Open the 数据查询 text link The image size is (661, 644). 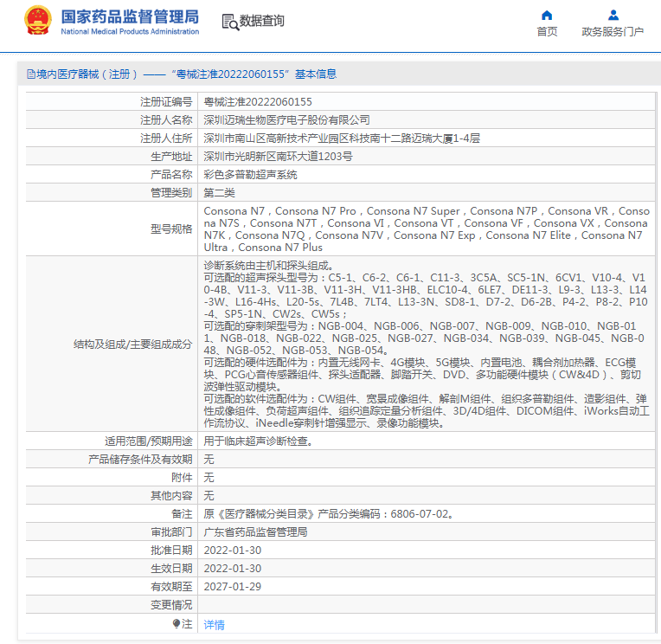[x=261, y=22]
